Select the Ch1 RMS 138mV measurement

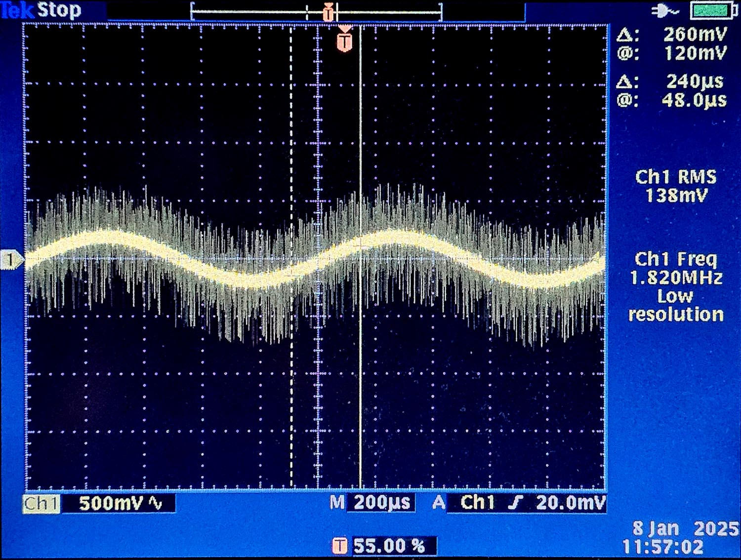pyautogui.click(x=676, y=186)
